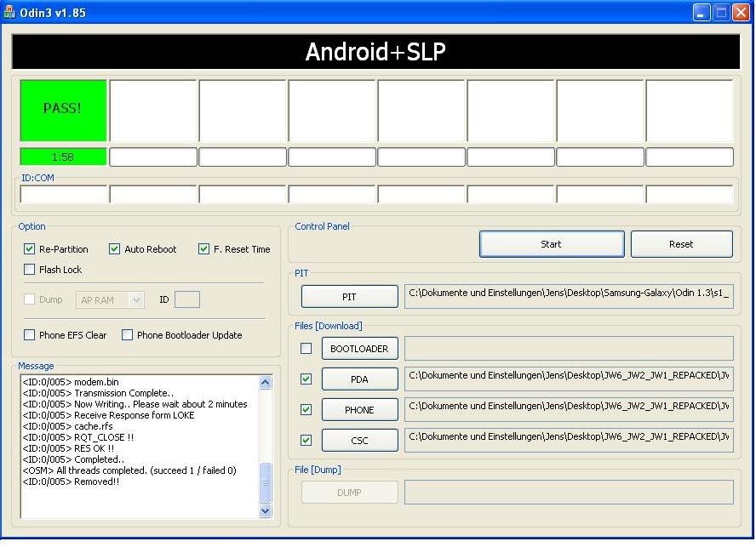756x547 pixels.
Task: Click the green 1:58 progress bar
Action: pos(63,157)
